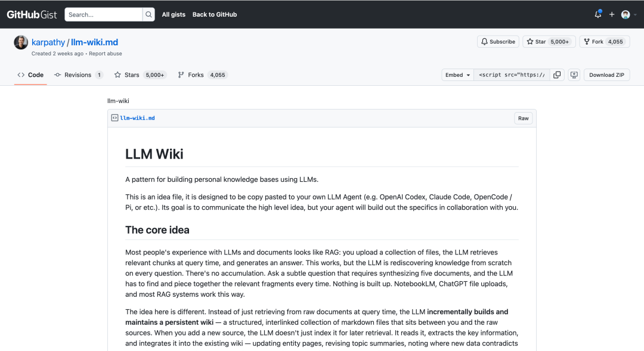Viewport: 644px width, 351px height.
Task: Select the All gists menu item
Action: 174,14
